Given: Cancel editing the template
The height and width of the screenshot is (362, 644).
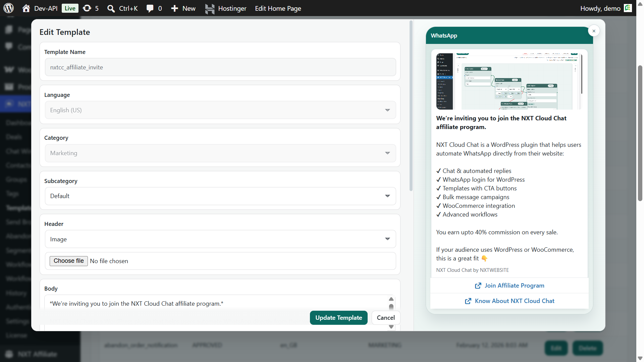Looking at the screenshot, I should click(386, 318).
